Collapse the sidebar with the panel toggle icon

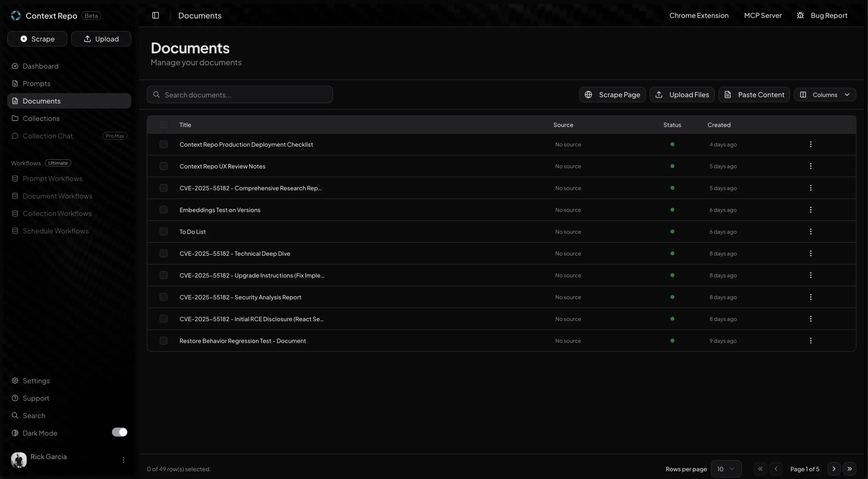click(x=155, y=15)
